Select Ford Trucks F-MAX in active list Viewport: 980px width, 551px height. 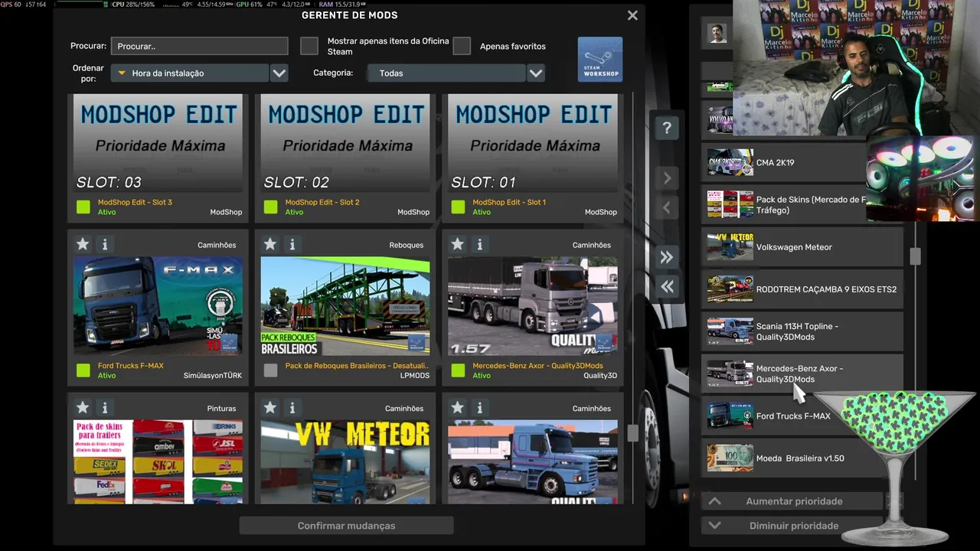click(802, 416)
